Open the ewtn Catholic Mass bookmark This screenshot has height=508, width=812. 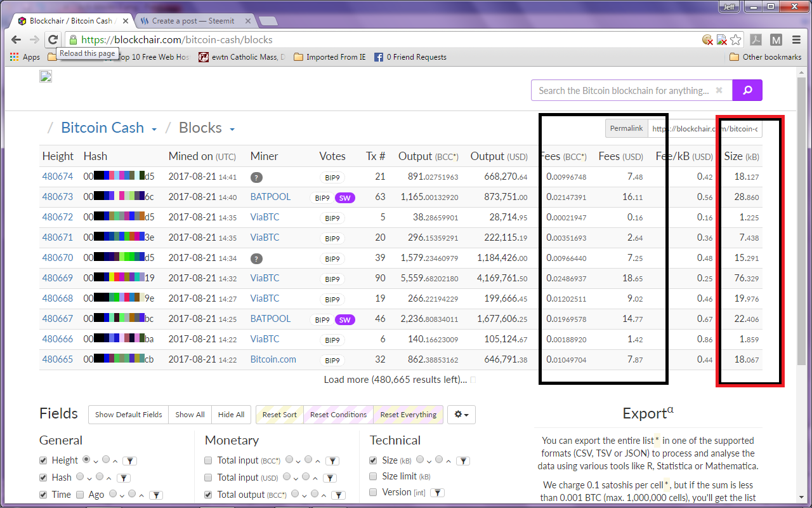(x=242, y=57)
